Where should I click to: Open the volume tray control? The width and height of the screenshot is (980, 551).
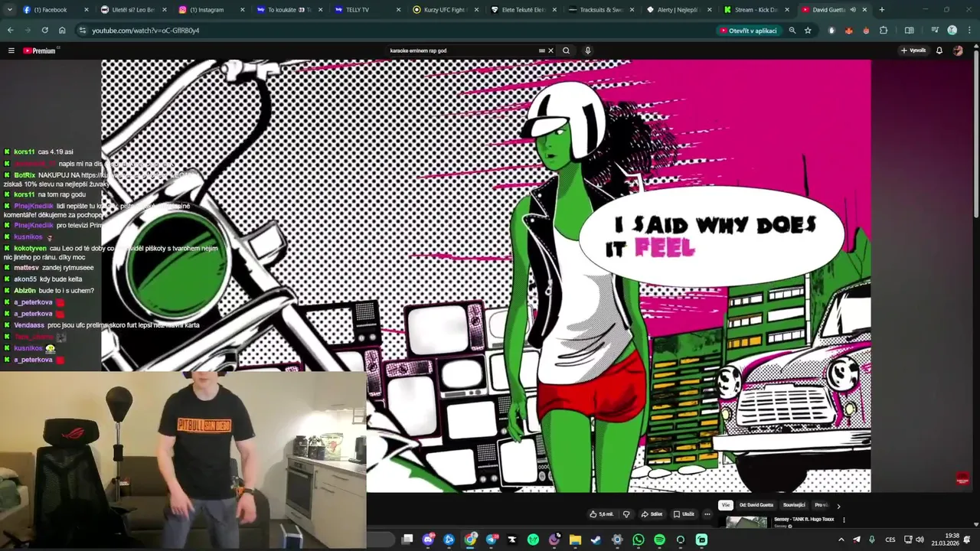click(920, 540)
